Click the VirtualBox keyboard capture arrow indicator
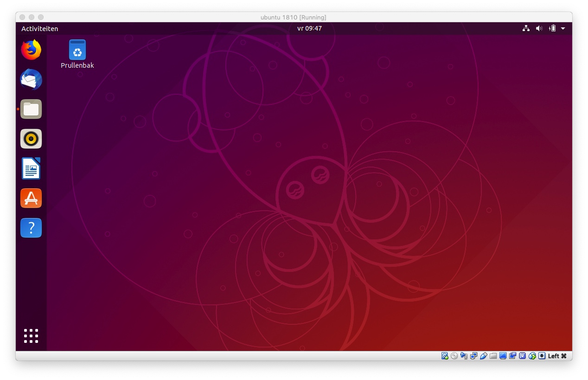 542,356
